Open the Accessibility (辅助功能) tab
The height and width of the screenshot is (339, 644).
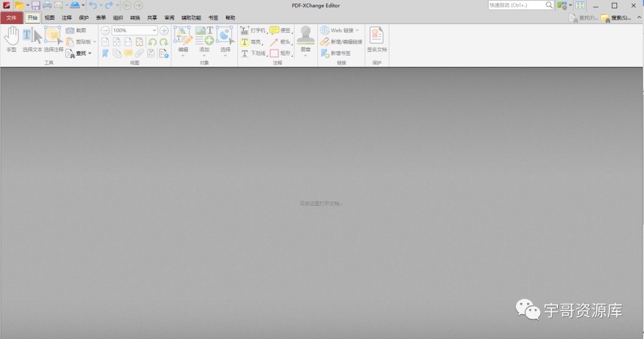[191, 18]
